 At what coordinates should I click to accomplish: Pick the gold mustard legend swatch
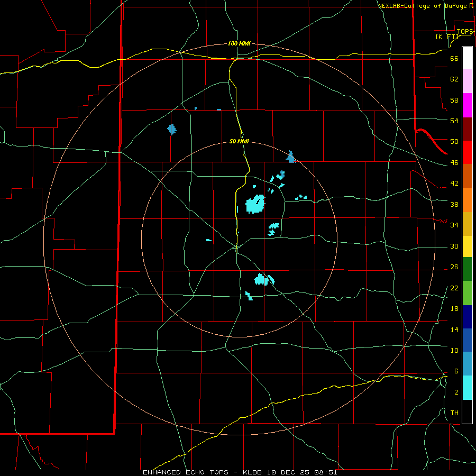tap(467, 224)
